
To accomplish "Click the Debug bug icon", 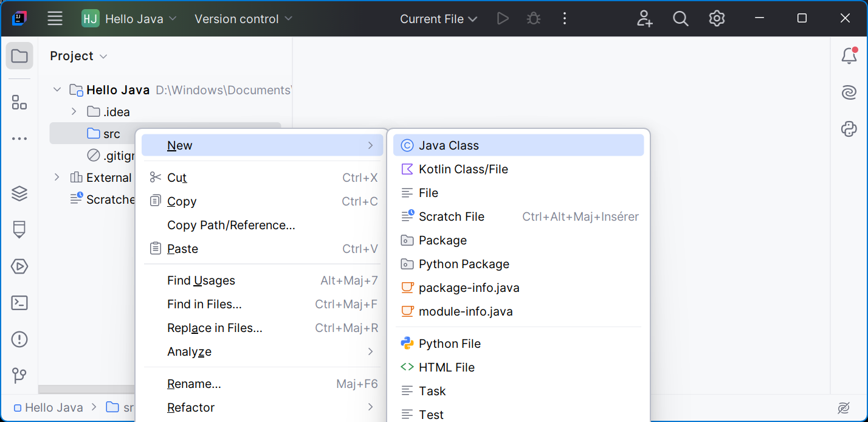I will 534,19.
